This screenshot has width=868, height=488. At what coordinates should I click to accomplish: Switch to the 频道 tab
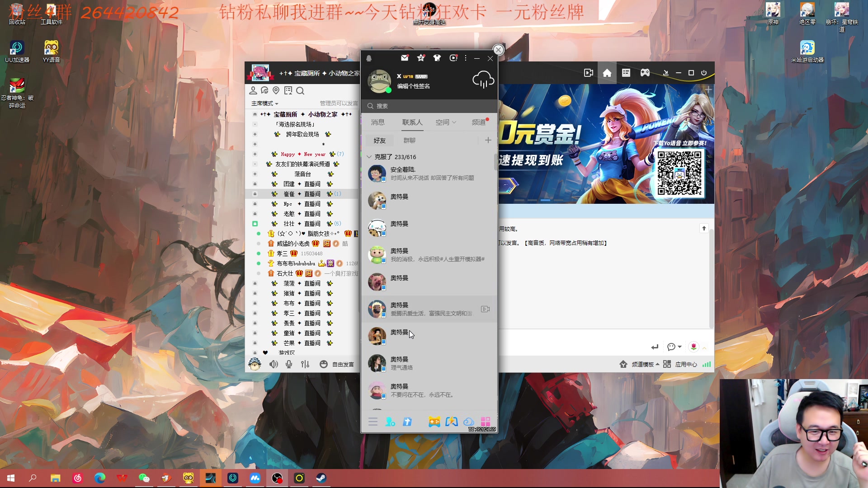click(479, 122)
